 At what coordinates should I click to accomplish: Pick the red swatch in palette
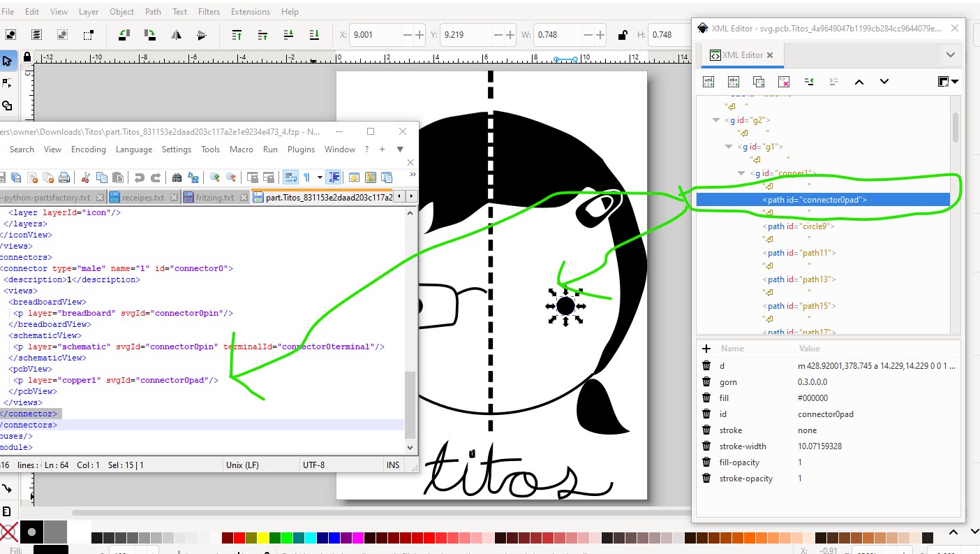click(239, 538)
